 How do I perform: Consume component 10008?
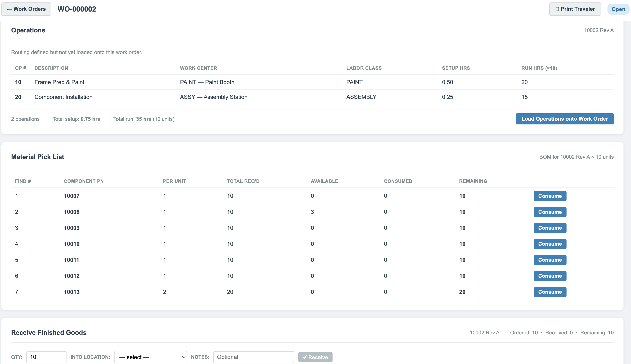(550, 212)
